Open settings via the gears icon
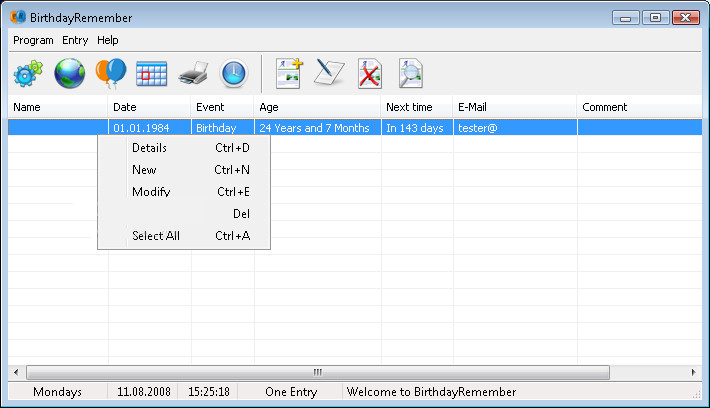The image size is (710, 408). coord(28,73)
